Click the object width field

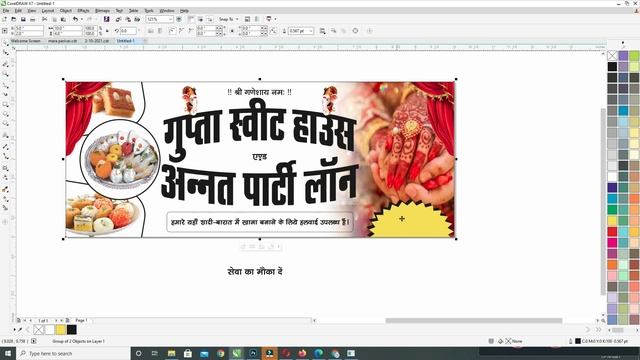click(x=67, y=28)
